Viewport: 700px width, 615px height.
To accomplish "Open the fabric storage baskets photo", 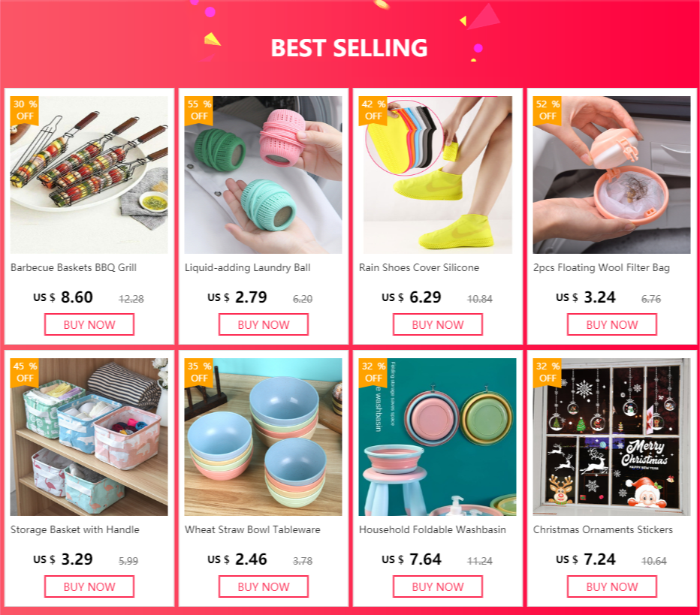I will tap(89, 437).
